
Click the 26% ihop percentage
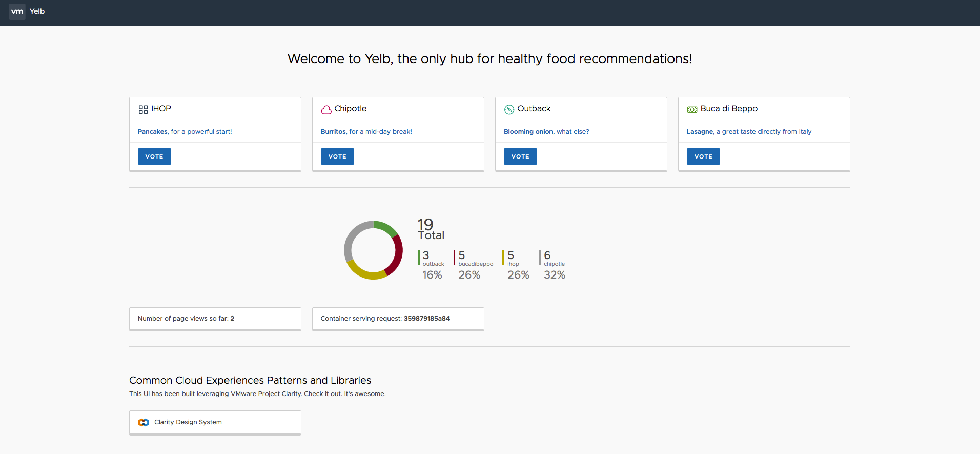[x=518, y=275]
